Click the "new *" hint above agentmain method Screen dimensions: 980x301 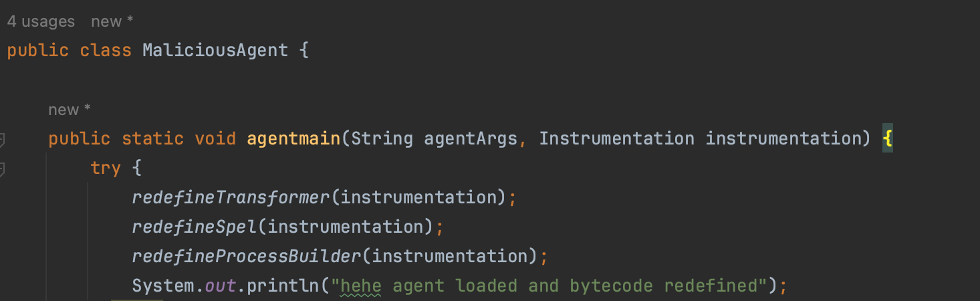(70, 110)
